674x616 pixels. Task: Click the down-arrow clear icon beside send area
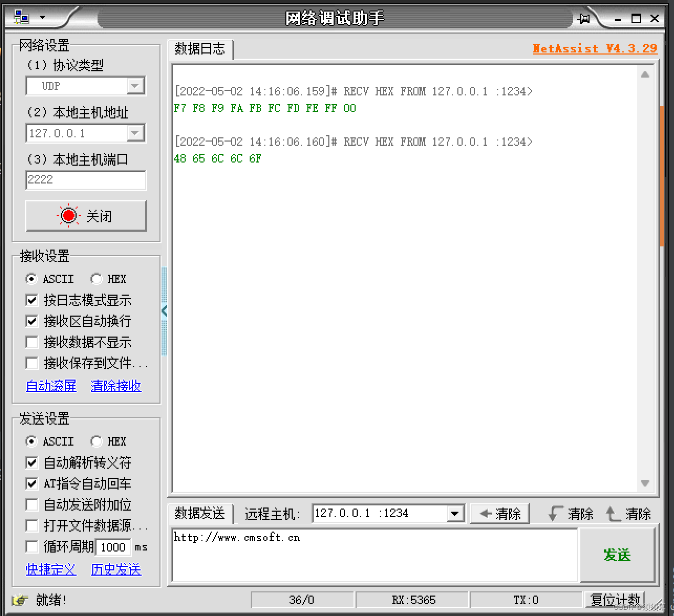coord(555,513)
